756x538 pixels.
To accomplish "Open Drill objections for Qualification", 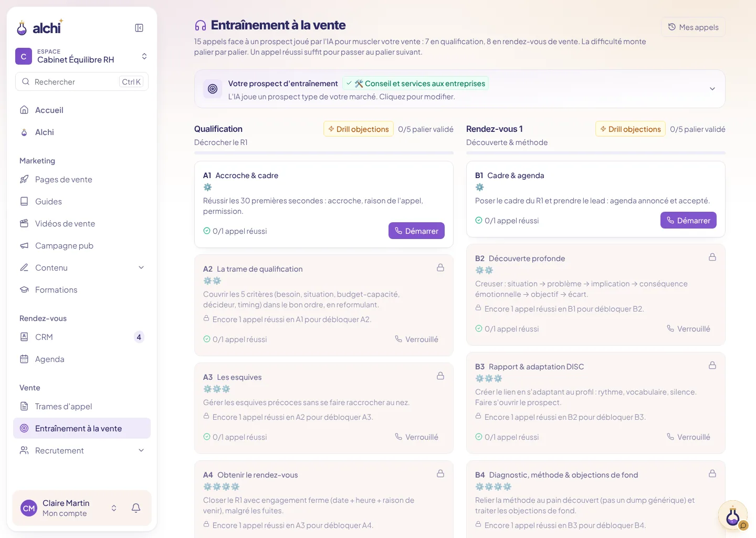I will coord(359,129).
